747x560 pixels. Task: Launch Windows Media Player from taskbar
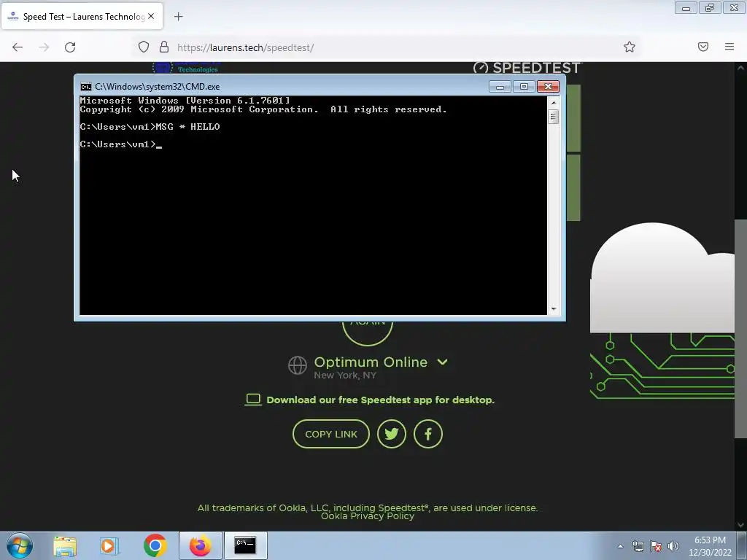pyautogui.click(x=109, y=545)
